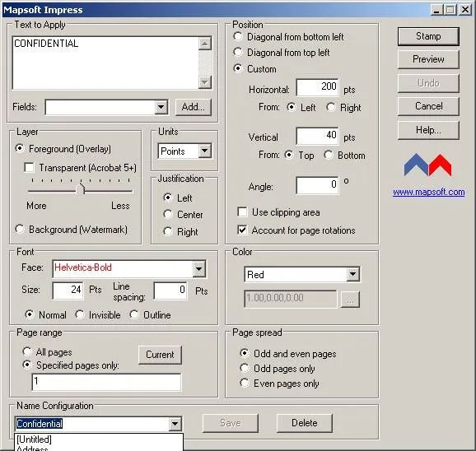Open the Color Red dropdown
This screenshot has width=476, height=451.
352,274
